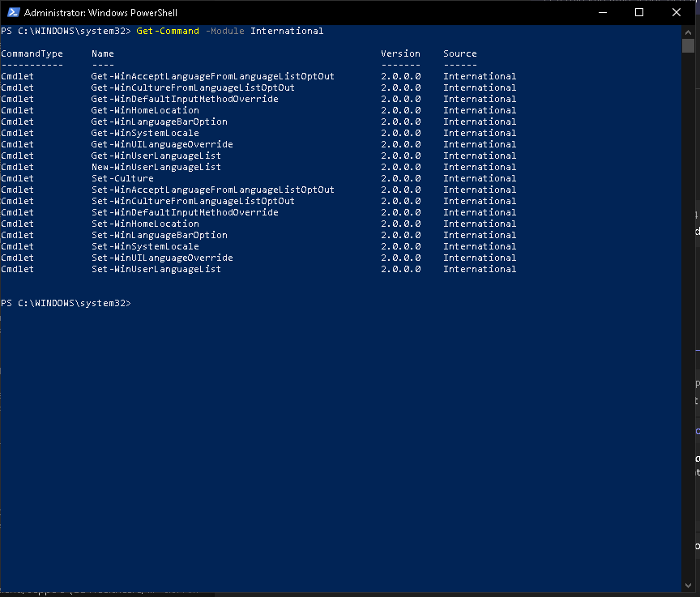Click Get-WinHomeLocation entry
Screen dimensions: 700x597
(x=145, y=110)
